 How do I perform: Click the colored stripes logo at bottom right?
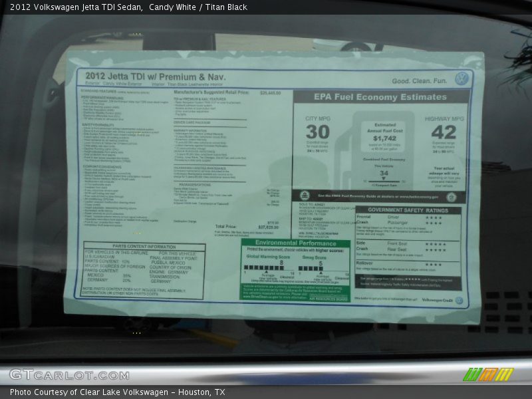click(x=489, y=374)
